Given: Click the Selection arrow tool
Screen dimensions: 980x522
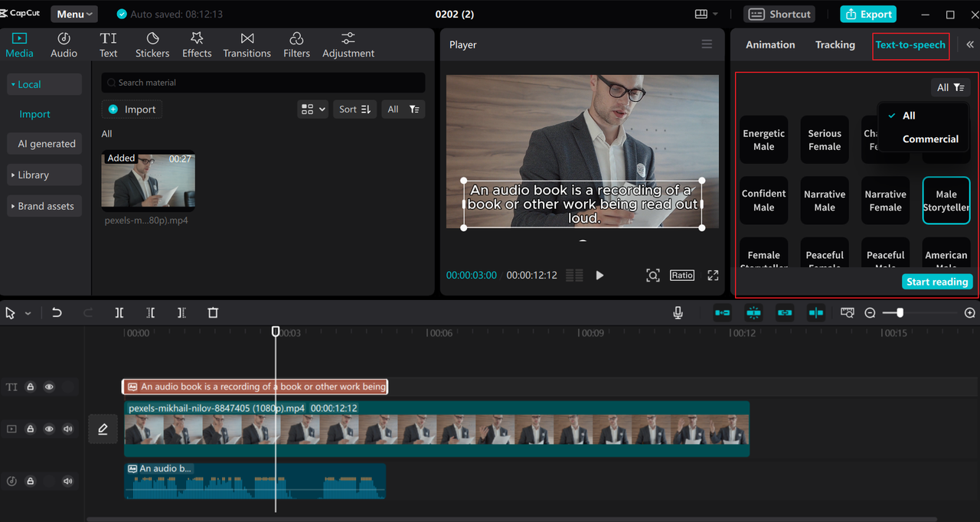Looking at the screenshot, I should click(x=10, y=312).
